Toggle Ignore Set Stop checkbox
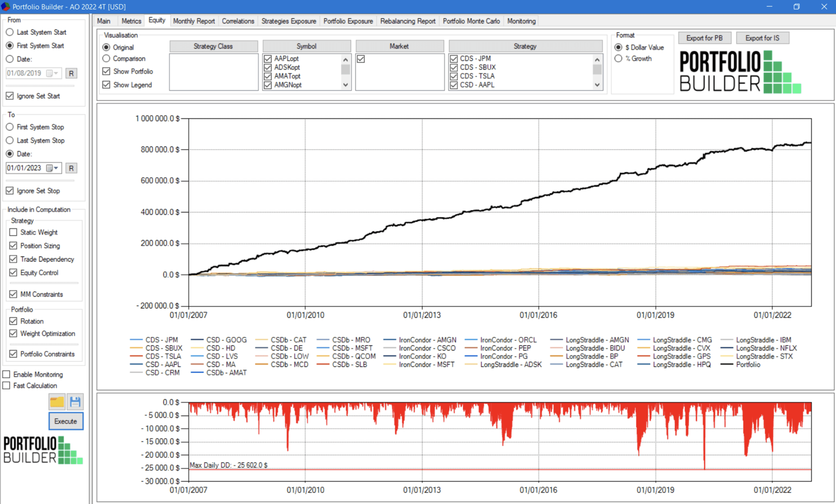 tap(10, 191)
